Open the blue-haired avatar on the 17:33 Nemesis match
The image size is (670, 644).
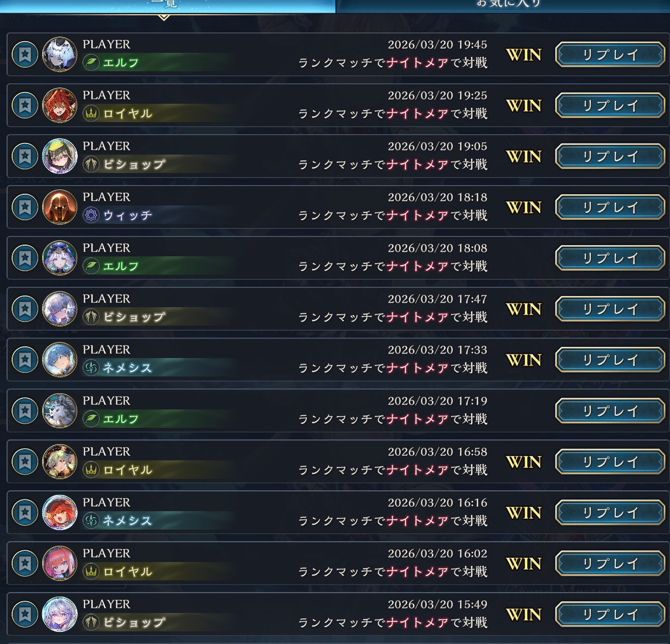tap(60, 360)
